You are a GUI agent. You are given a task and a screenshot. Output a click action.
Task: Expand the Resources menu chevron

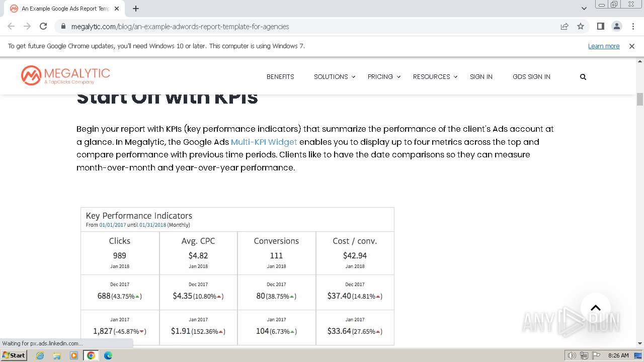[455, 77]
